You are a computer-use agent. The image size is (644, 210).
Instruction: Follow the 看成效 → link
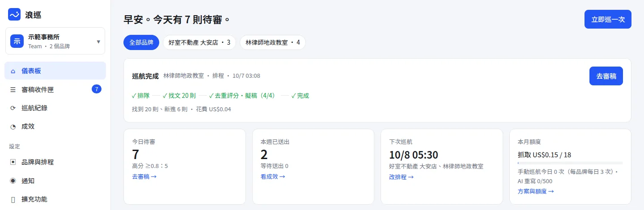point(273,176)
